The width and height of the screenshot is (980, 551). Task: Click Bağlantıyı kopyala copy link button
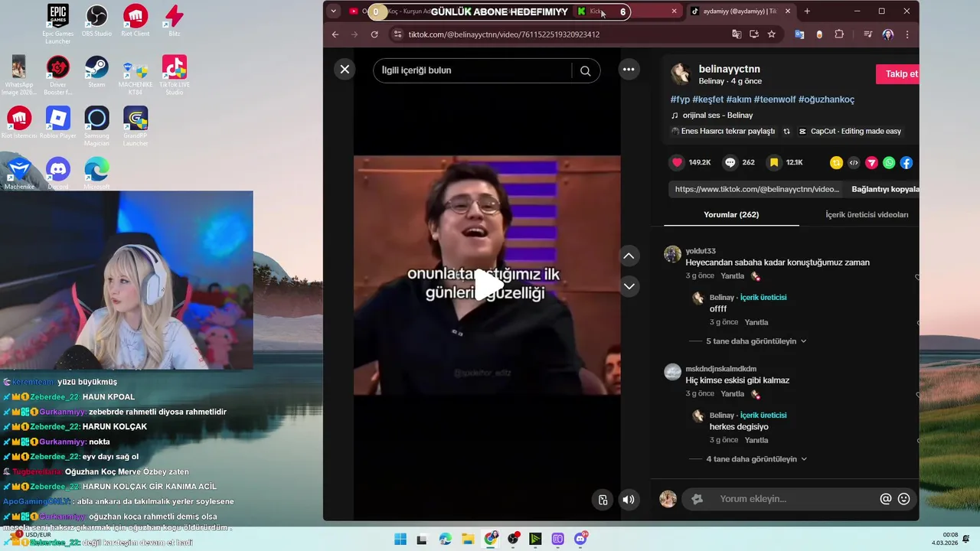(885, 189)
